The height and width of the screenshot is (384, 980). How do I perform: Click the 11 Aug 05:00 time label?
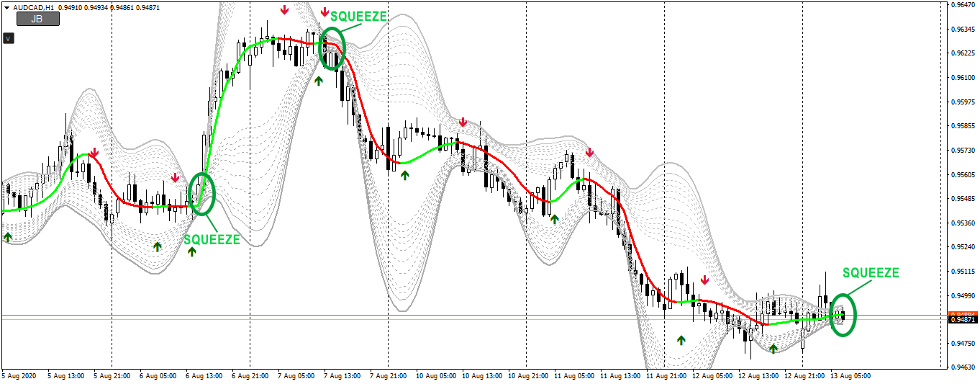tap(574, 376)
